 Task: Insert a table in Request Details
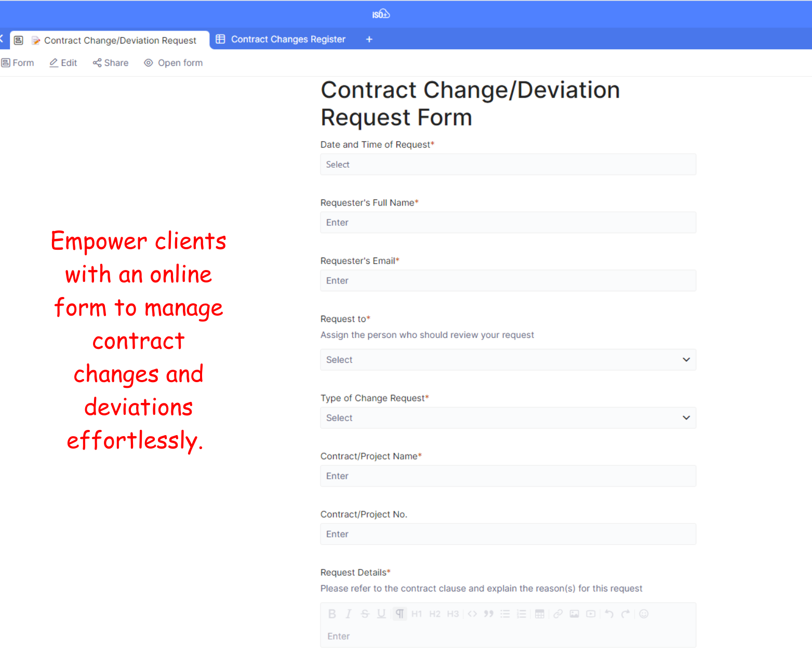pyautogui.click(x=540, y=614)
